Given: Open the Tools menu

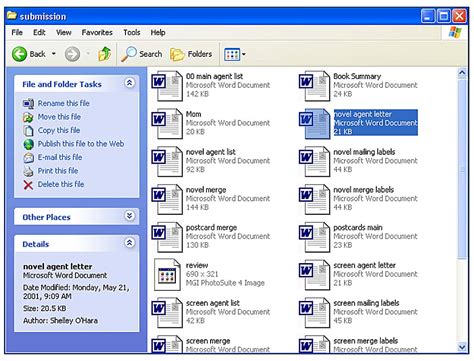Looking at the screenshot, I should [x=132, y=32].
